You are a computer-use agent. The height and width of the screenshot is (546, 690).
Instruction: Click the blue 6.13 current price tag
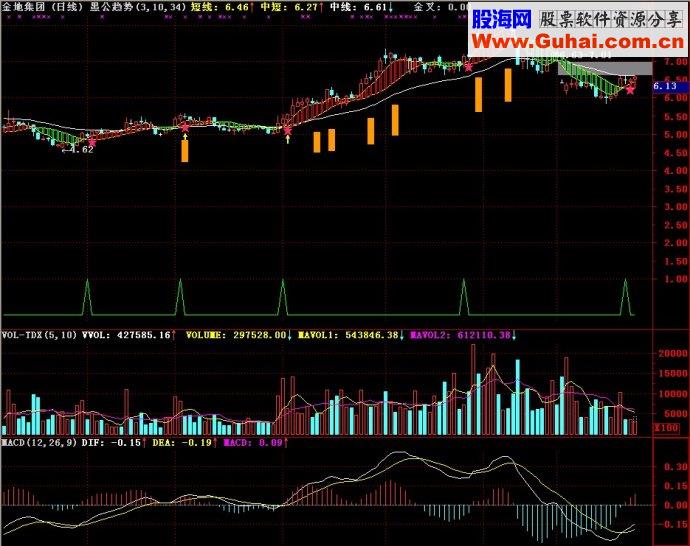coord(669,86)
